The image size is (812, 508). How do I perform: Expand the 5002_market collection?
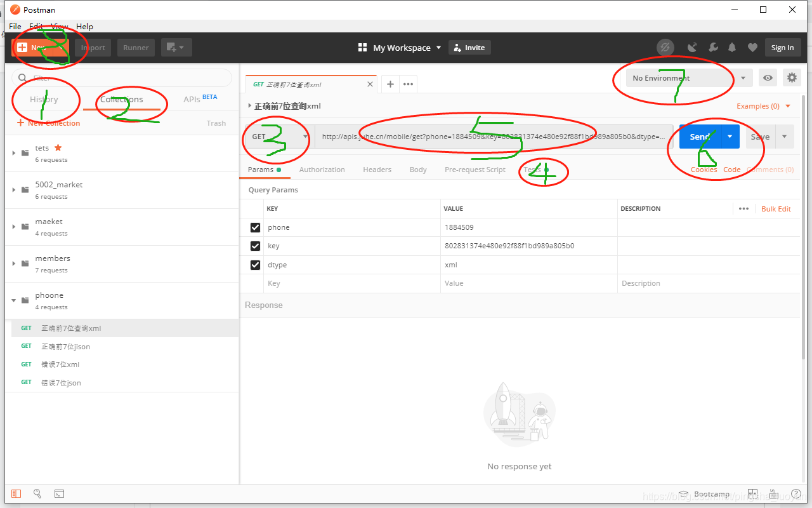point(14,190)
